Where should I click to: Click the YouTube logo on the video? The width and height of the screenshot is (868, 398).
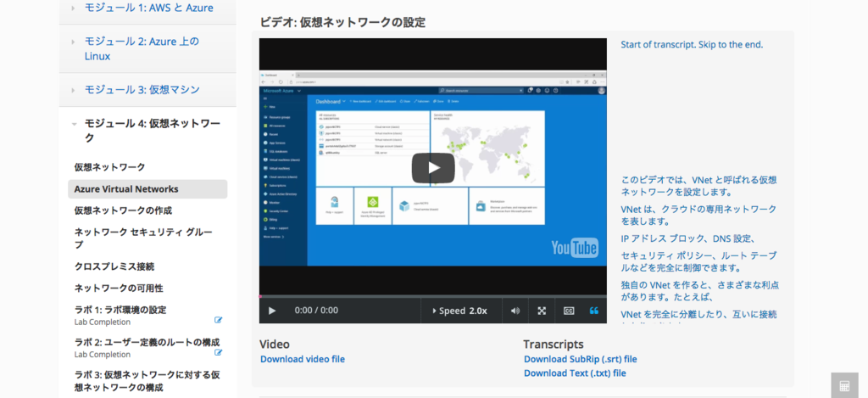pos(575,248)
